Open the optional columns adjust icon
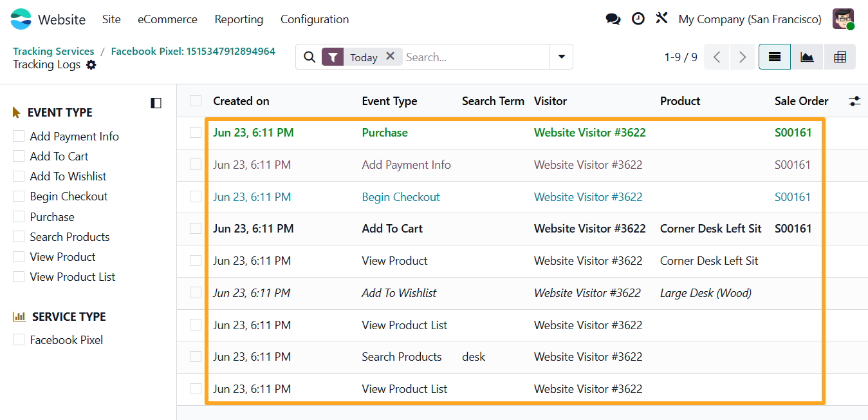The height and width of the screenshot is (420, 868). click(854, 101)
